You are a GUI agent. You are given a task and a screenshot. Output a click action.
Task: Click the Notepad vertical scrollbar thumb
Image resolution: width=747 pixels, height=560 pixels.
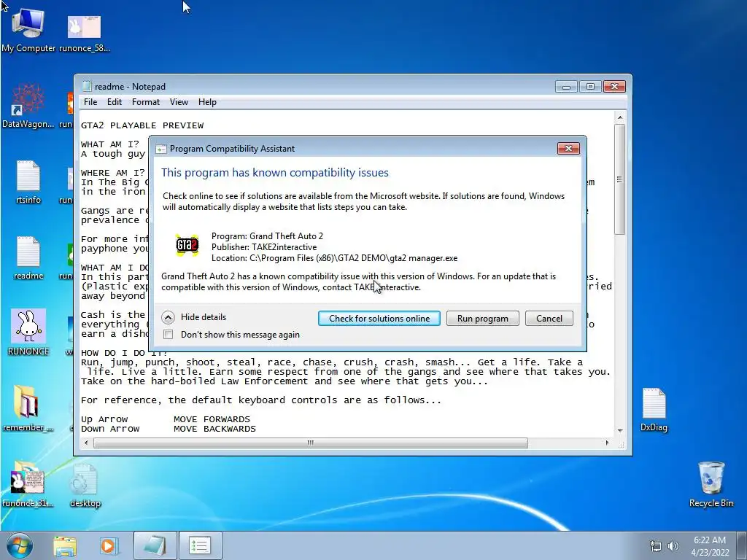coord(620,179)
